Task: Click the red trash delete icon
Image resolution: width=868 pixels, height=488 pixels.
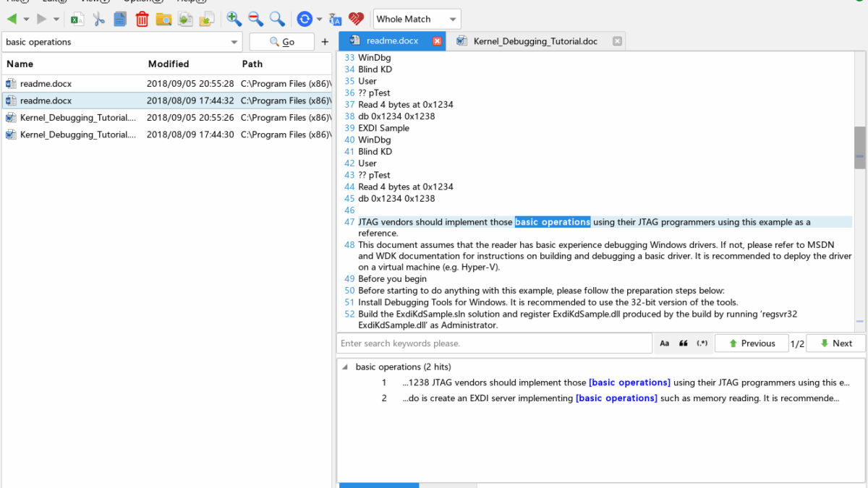Action: (x=142, y=19)
